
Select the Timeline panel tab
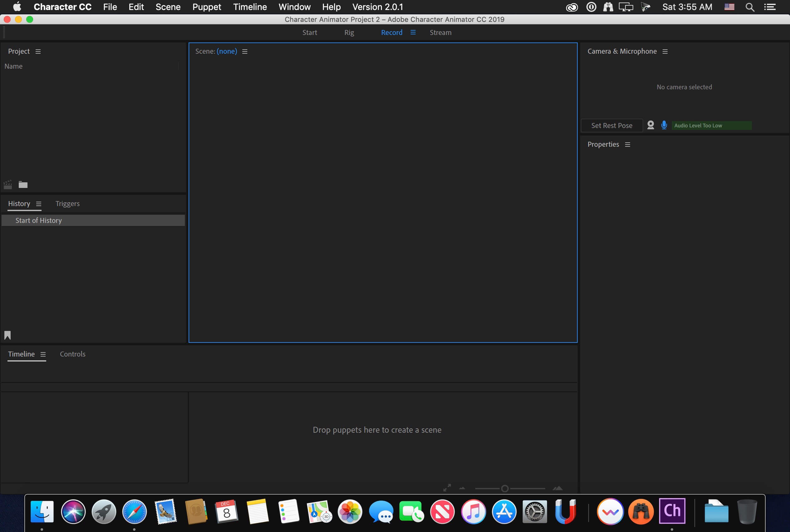pyautogui.click(x=21, y=354)
